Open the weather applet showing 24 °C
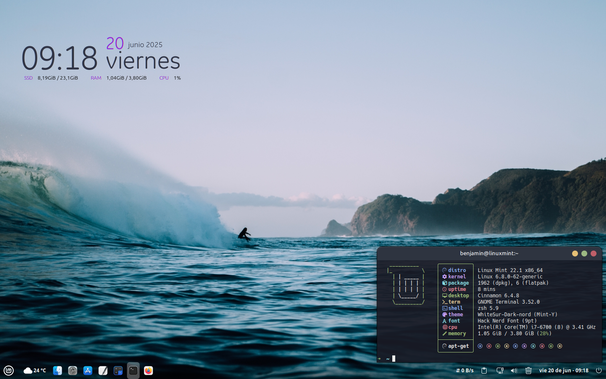 point(34,371)
